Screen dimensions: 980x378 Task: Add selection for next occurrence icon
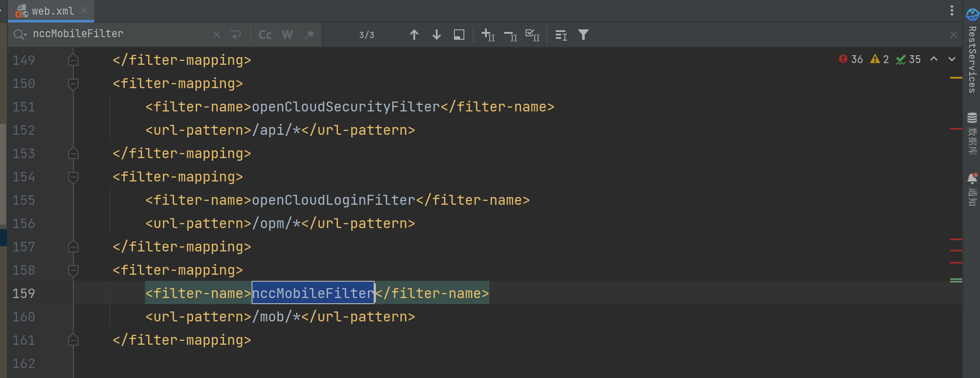point(488,35)
